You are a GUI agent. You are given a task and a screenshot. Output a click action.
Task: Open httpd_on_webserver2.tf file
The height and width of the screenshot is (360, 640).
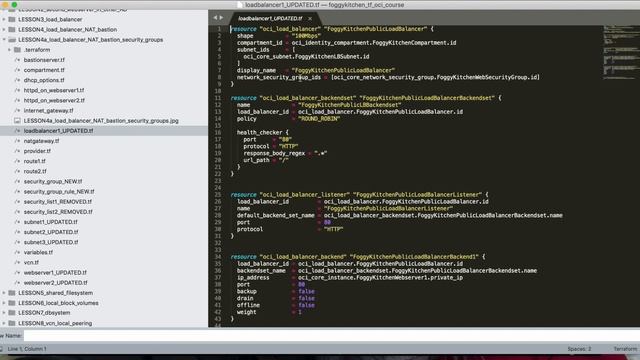[54, 100]
